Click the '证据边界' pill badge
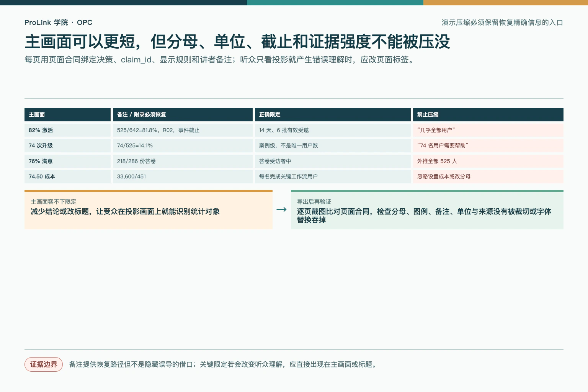This screenshot has height=392, width=588. pos(44,364)
